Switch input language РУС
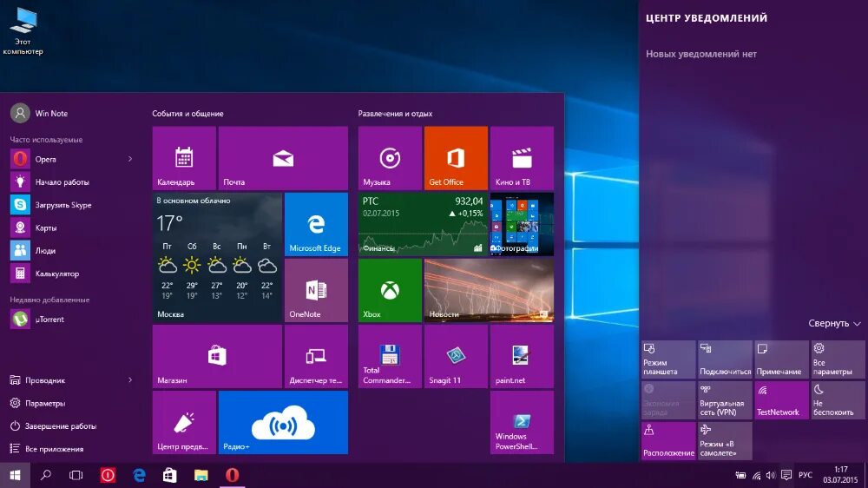This screenshot has height=488, width=868. click(x=806, y=475)
